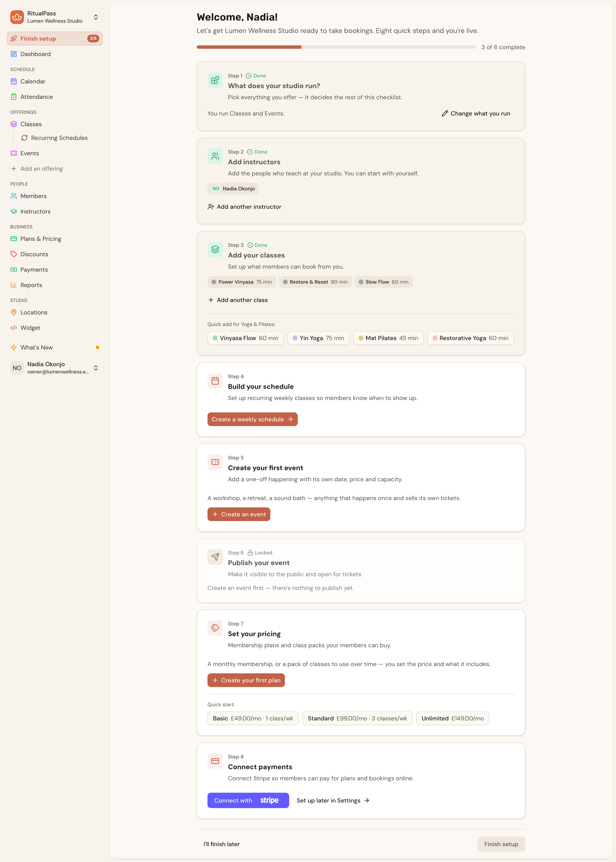Click the plus icon beside Add an offering
Viewport: 616px width, 862px height.
pyautogui.click(x=14, y=168)
